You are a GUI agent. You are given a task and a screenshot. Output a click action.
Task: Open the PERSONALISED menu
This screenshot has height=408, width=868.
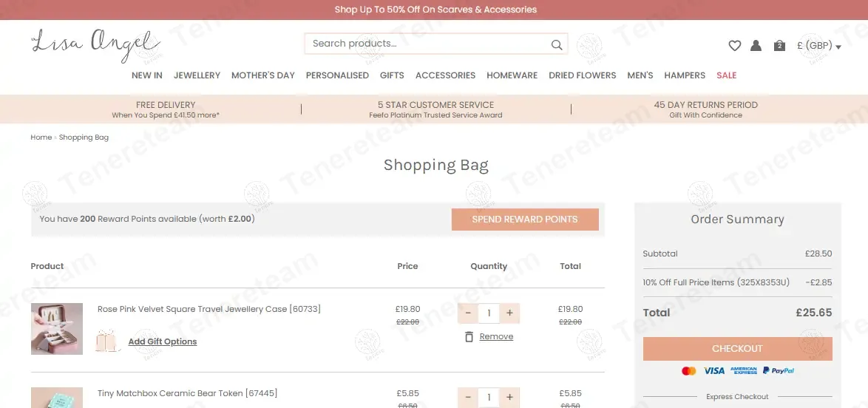click(337, 75)
